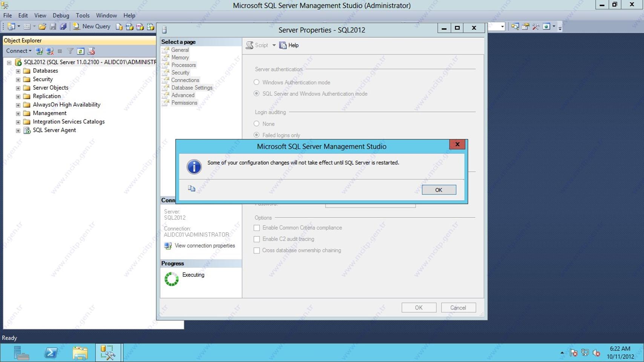Viewport: 644px width, 362px height.
Task: Open Server Manager from the taskbar
Action: [21, 353]
